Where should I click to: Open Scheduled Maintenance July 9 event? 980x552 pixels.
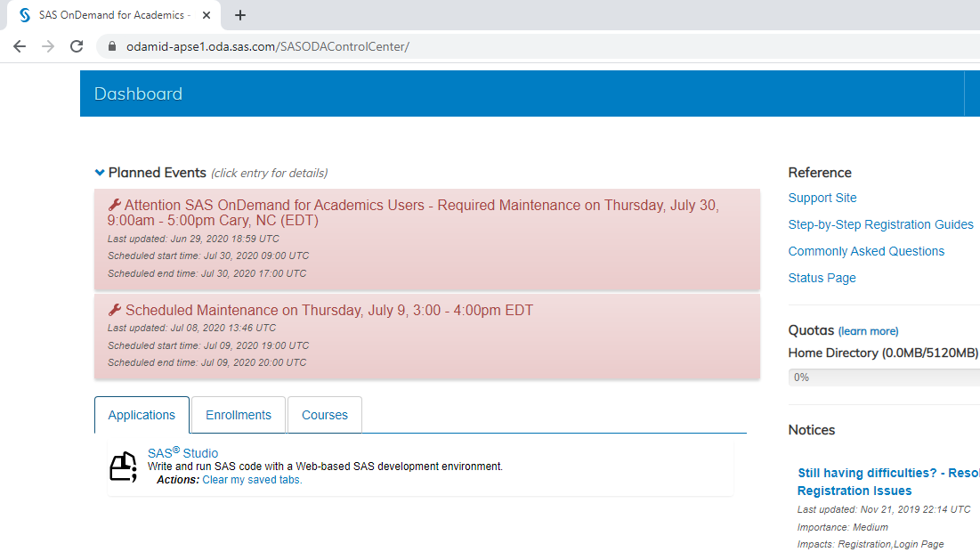[329, 310]
